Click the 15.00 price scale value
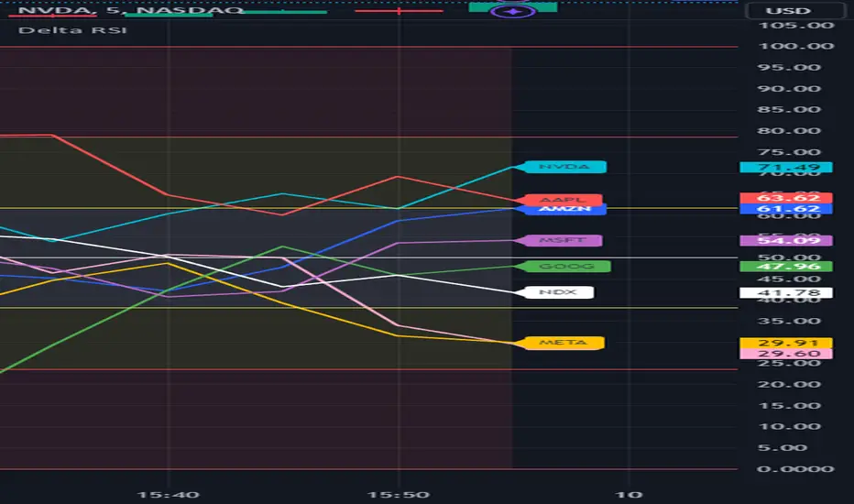 [x=789, y=405]
